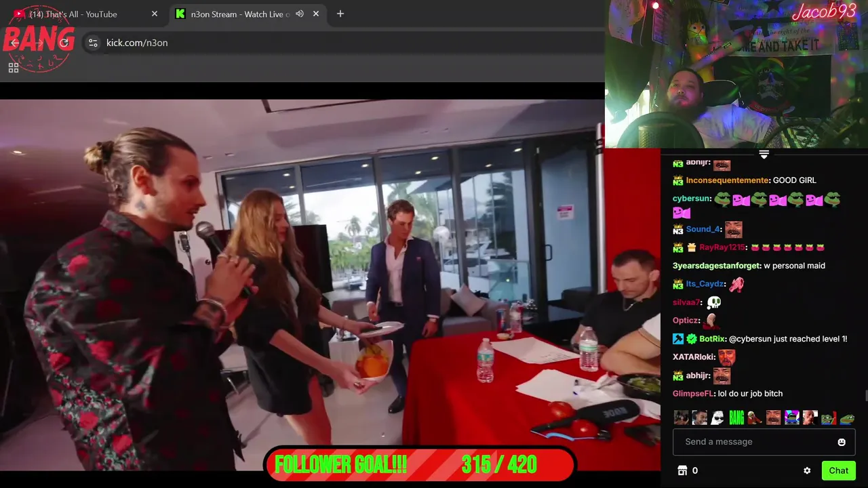Insert the mustache laughing face emote

pyautogui.click(x=773, y=418)
